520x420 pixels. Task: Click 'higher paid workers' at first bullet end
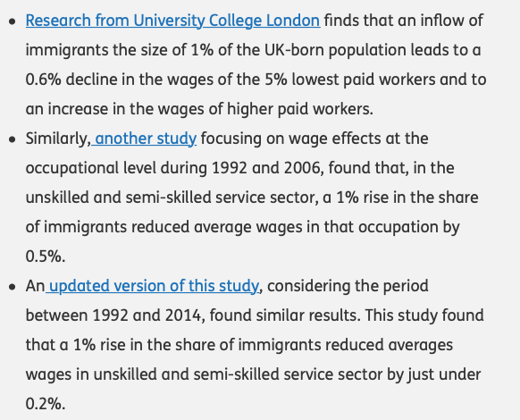(298, 109)
